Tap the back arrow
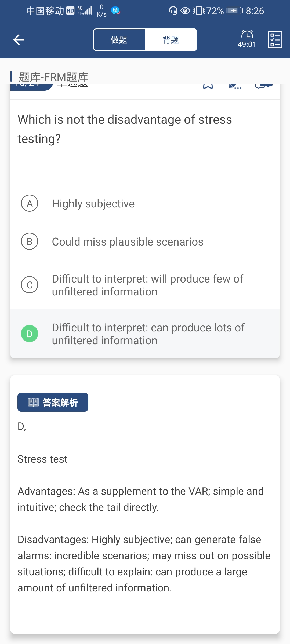 [19, 40]
